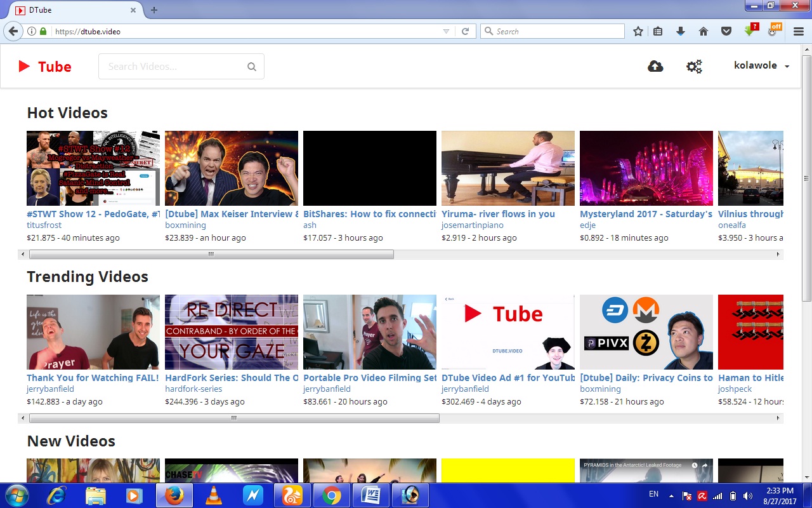Screen dimensions: 812x508
Task: Click the New Videos heading
Action: click(x=71, y=441)
